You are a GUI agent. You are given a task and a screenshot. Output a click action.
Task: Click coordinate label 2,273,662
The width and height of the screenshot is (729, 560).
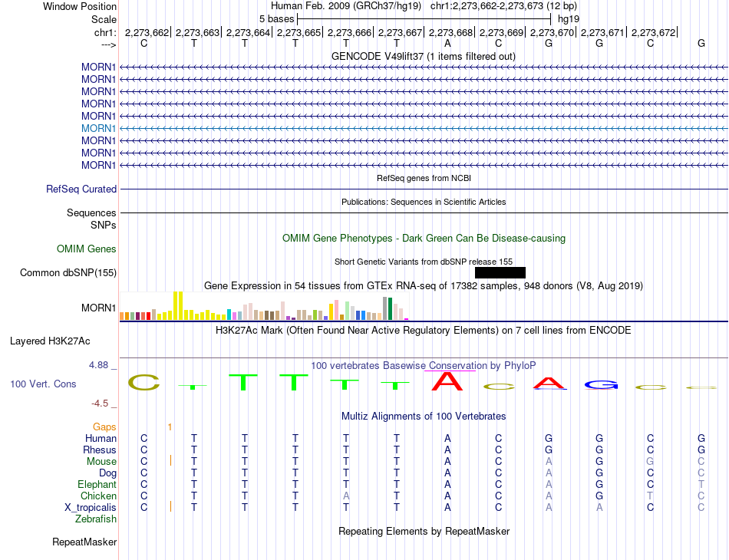click(x=147, y=33)
